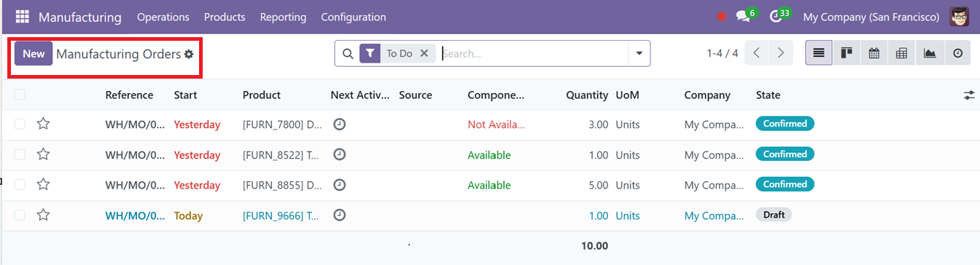Star the FURN_8855 order as favorite
980x265 pixels.
pos(43,185)
